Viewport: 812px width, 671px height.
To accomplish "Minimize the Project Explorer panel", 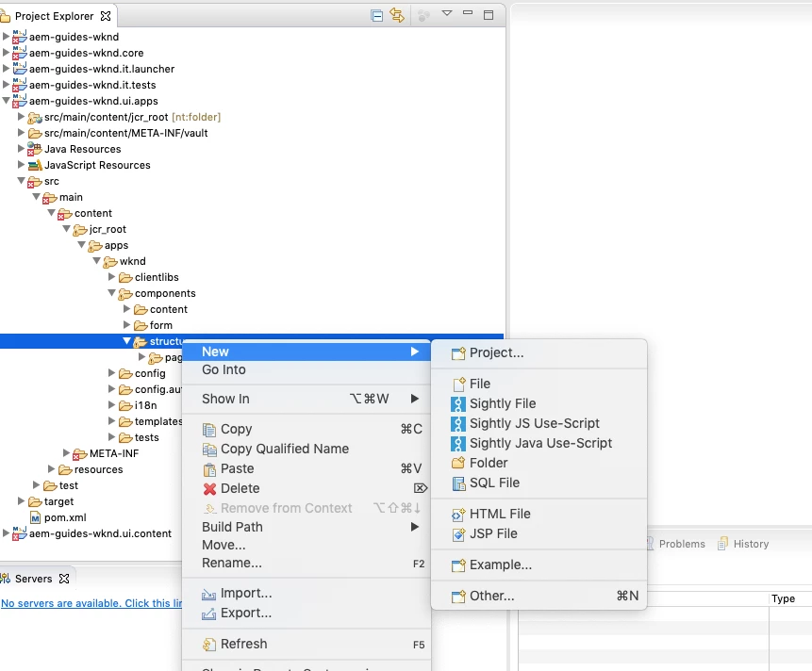I will 468,13.
